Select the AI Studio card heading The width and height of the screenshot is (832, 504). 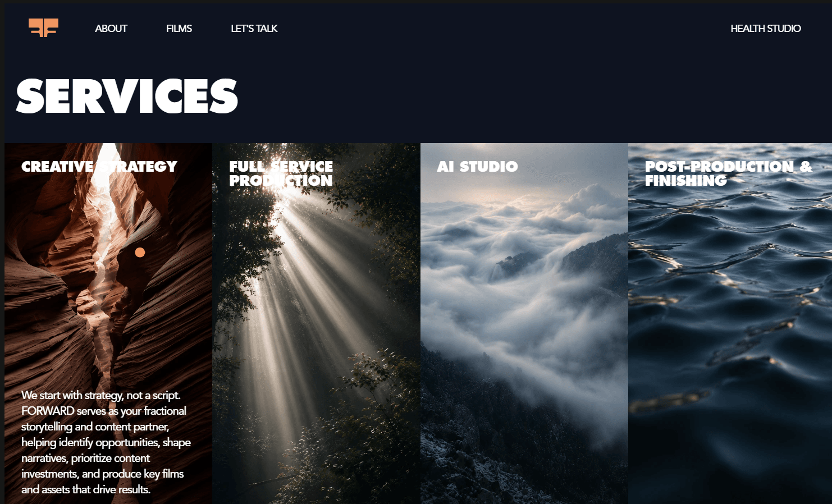coord(478,167)
